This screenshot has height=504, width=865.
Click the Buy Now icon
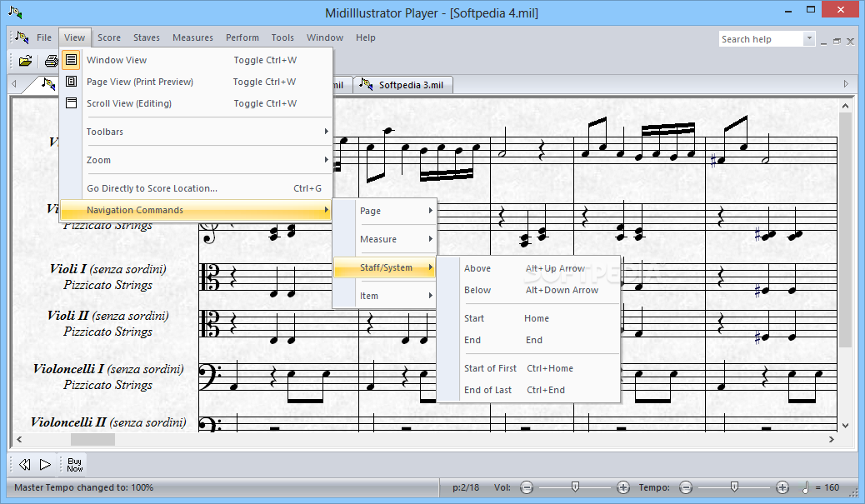(74, 464)
